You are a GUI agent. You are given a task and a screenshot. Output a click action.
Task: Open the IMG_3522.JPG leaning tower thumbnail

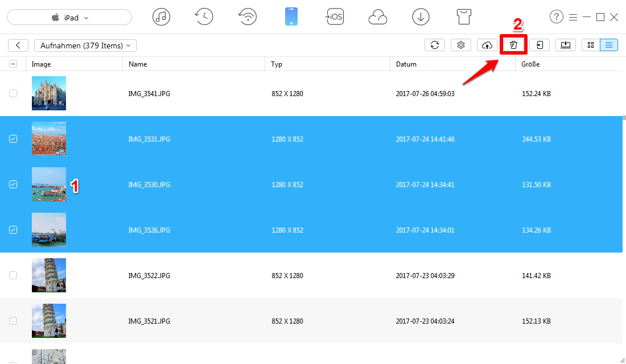click(x=49, y=275)
